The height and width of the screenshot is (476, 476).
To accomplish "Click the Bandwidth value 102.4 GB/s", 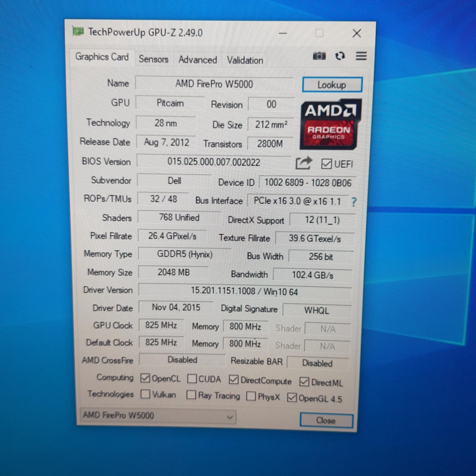I will tap(313, 275).
